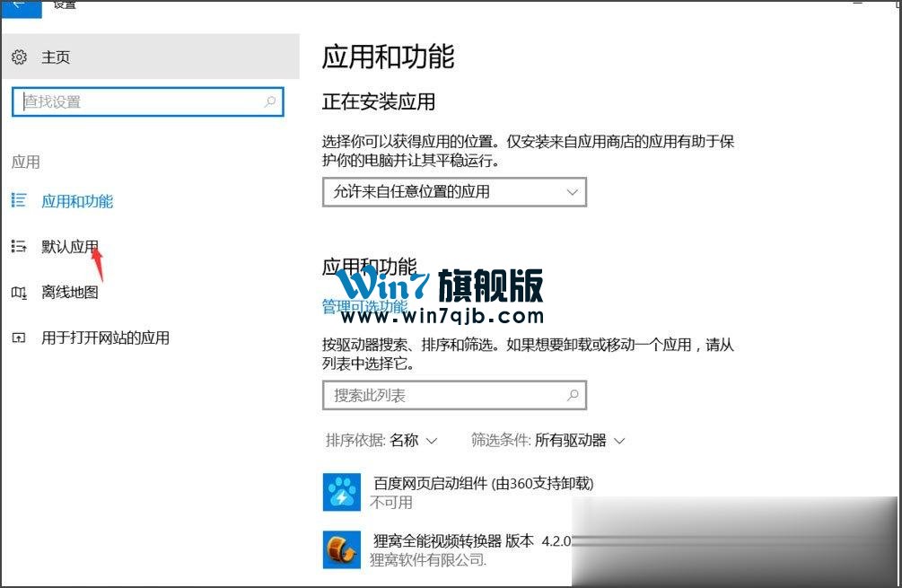
Task: Click the magnifier icon in the 搜索此列表 box
Action: pyautogui.click(x=572, y=395)
